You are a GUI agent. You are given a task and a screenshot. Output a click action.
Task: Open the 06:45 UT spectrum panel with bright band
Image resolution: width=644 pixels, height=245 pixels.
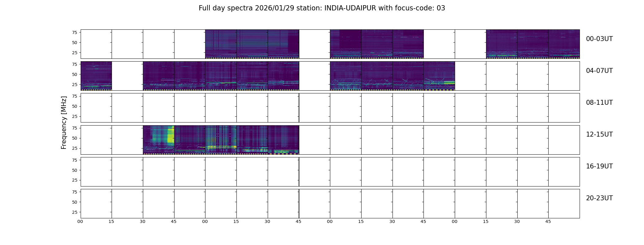(x=439, y=76)
